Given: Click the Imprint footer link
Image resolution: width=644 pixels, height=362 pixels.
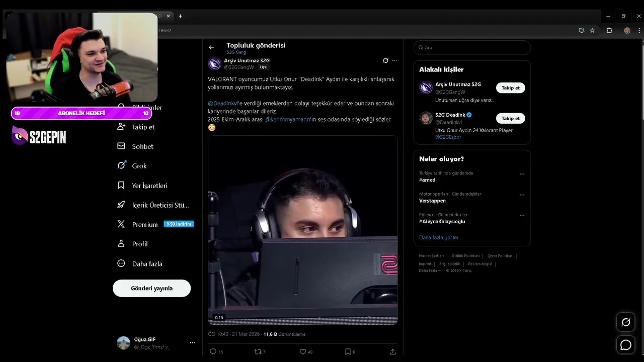Looking at the screenshot, I should point(425,264).
